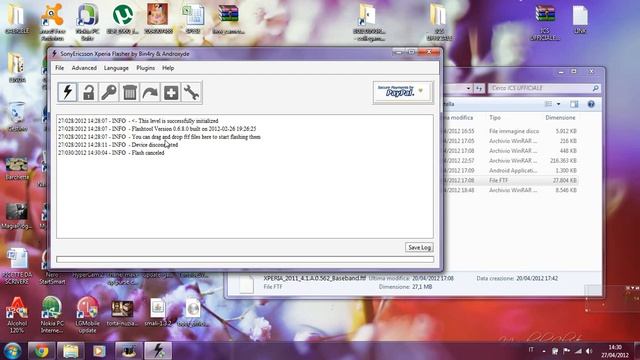
Task: Click the volume speaker tray icon
Action: pyautogui.click(x=589, y=351)
